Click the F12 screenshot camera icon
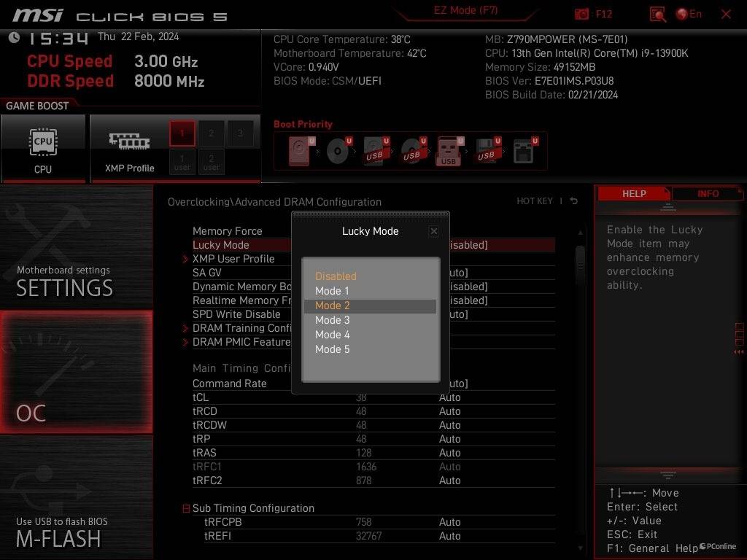This screenshot has width=747, height=560. click(581, 14)
